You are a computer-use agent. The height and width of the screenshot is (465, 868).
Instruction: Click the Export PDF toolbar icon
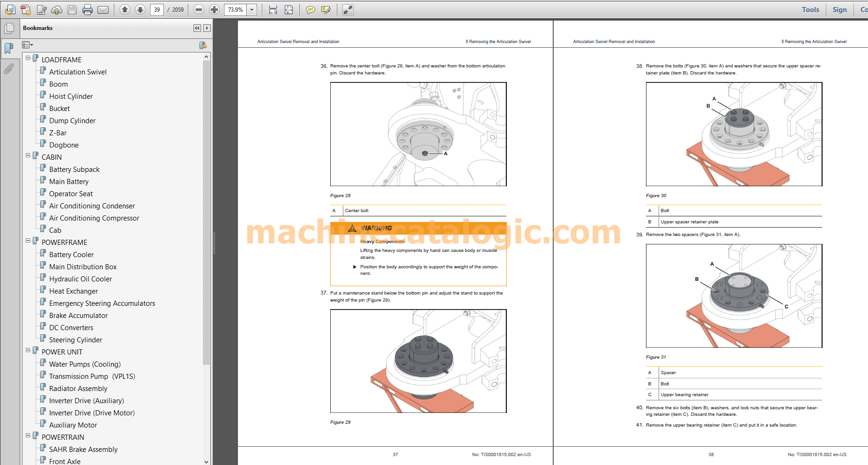(x=26, y=9)
